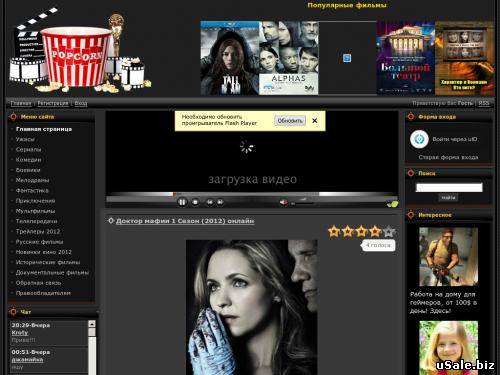
Task: Click the uID login round icon
Action: coord(419,139)
